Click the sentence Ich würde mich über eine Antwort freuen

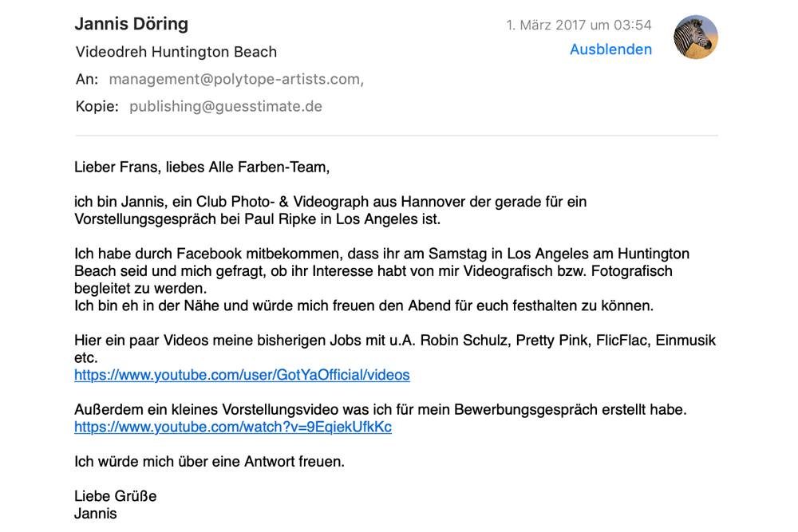pyautogui.click(x=210, y=461)
